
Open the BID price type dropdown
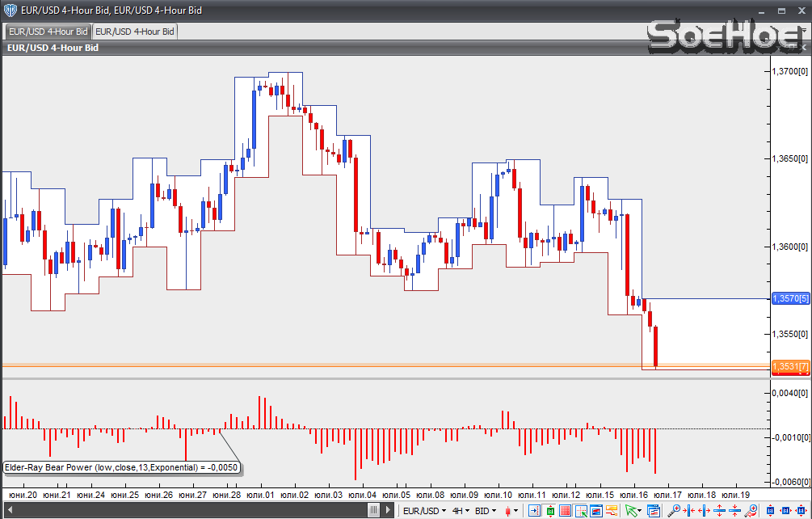point(486,511)
